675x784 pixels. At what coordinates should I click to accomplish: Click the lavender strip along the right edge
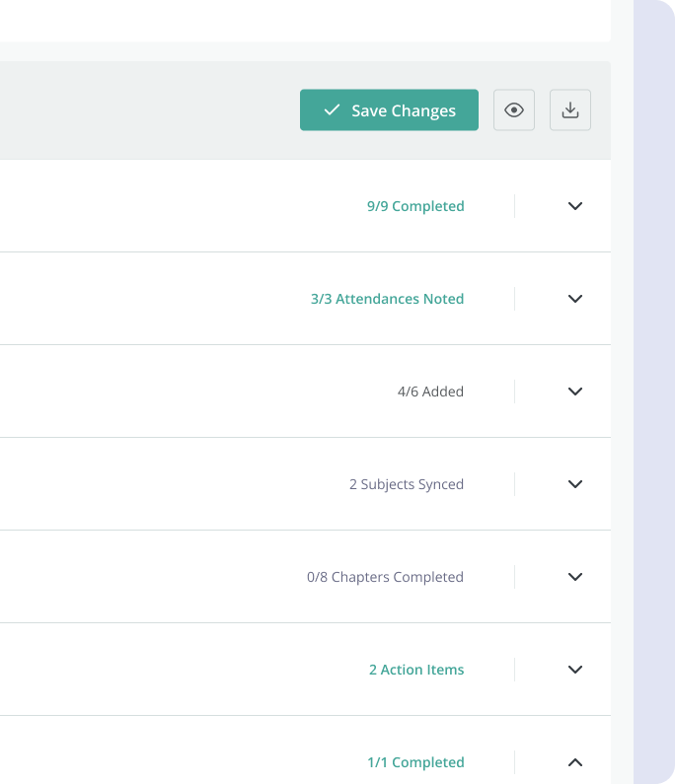(x=654, y=394)
